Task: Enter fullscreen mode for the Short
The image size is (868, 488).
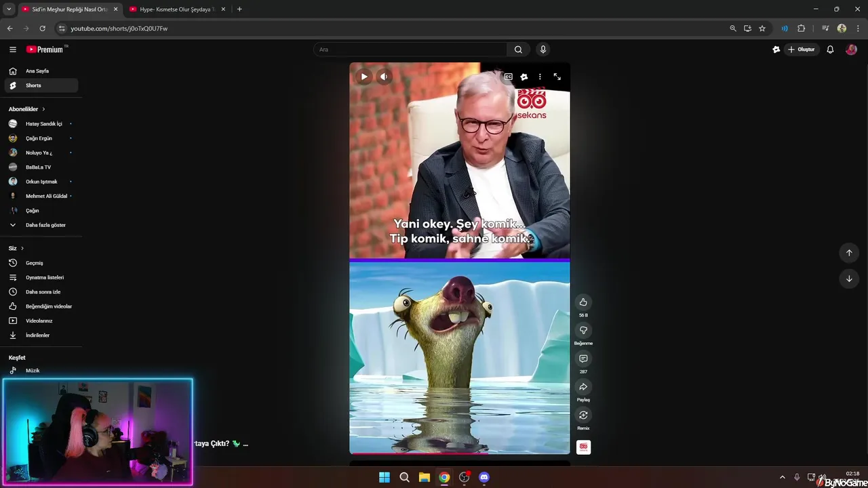Action: (x=557, y=77)
